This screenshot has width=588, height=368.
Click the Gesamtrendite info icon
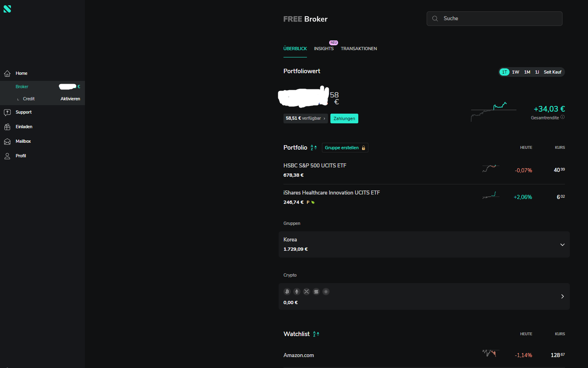pyautogui.click(x=563, y=117)
